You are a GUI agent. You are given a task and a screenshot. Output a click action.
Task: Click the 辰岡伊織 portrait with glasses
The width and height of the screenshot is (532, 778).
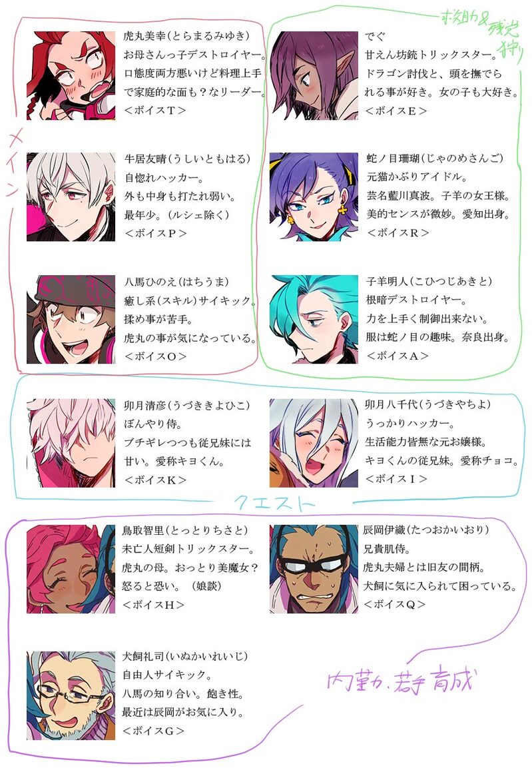314,569
